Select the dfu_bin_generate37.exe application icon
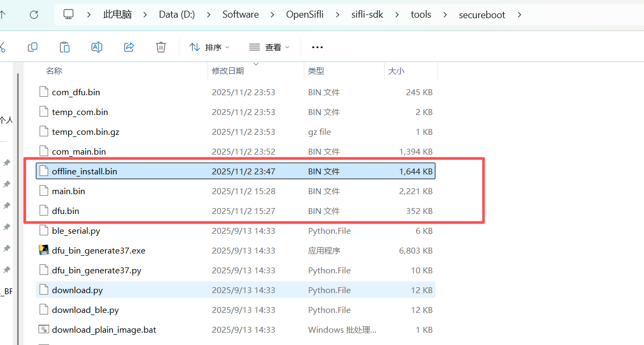The height and width of the screenshot is (345, 644). 44,250
